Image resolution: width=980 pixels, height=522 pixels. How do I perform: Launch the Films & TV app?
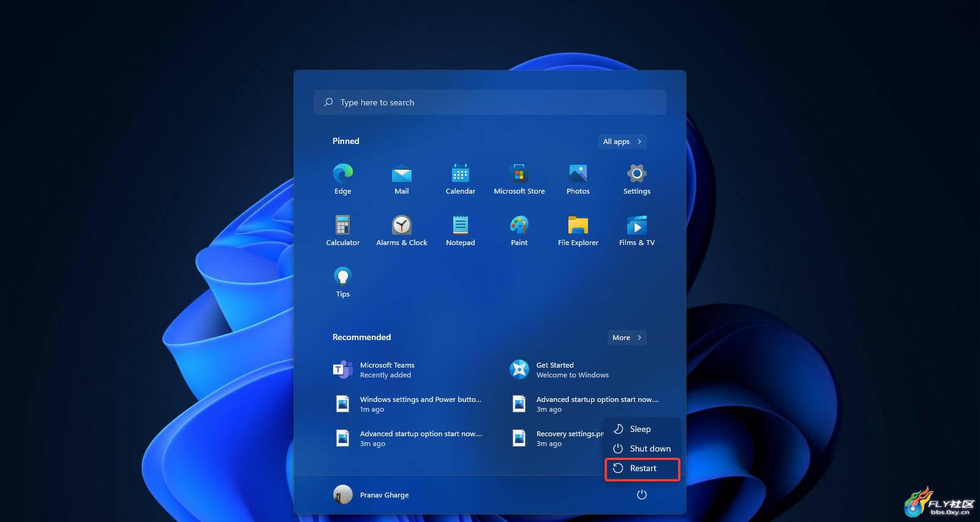click(x=637, y=230)
